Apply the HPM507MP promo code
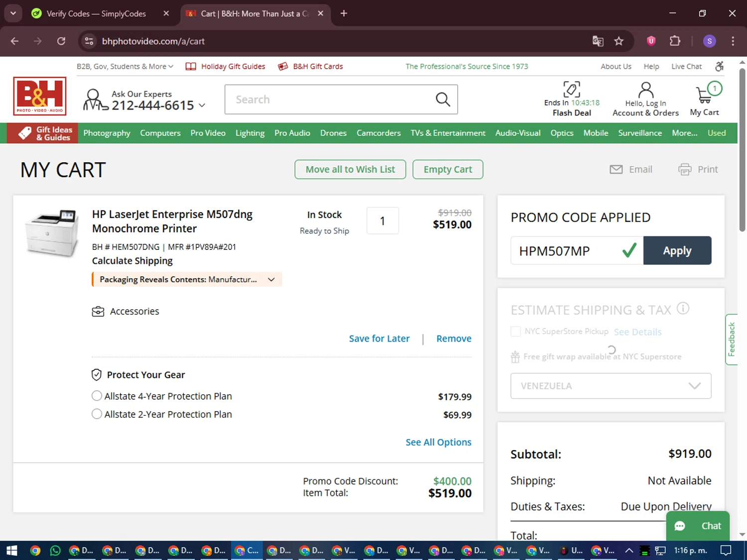 pyautogui.click(x=677, y=250)
